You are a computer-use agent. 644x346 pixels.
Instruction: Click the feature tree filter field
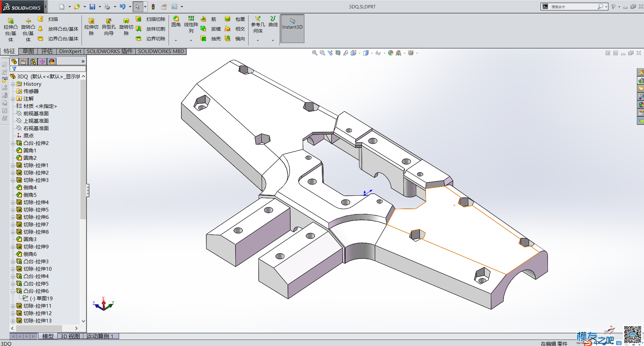pyautogui.click(x=48, y=69)
